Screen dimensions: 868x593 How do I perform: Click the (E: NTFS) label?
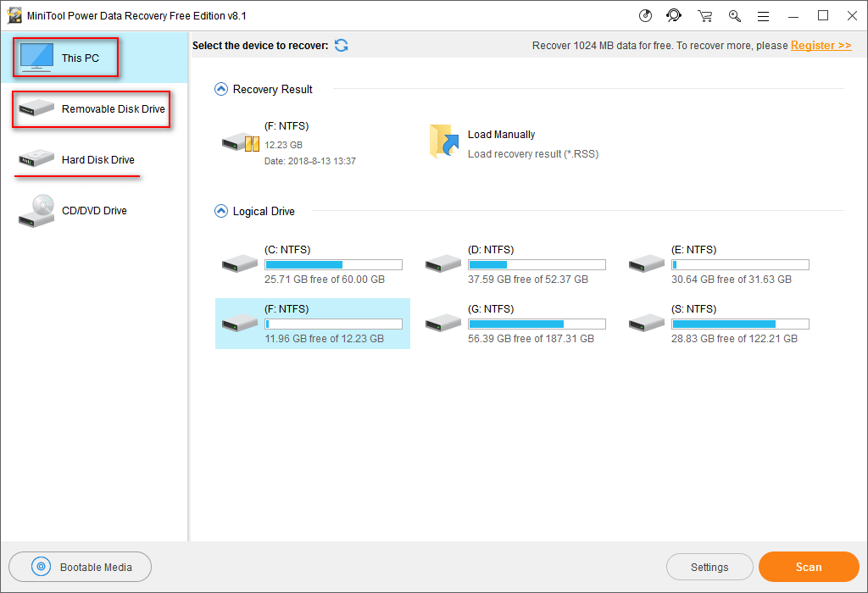point(693,249)
